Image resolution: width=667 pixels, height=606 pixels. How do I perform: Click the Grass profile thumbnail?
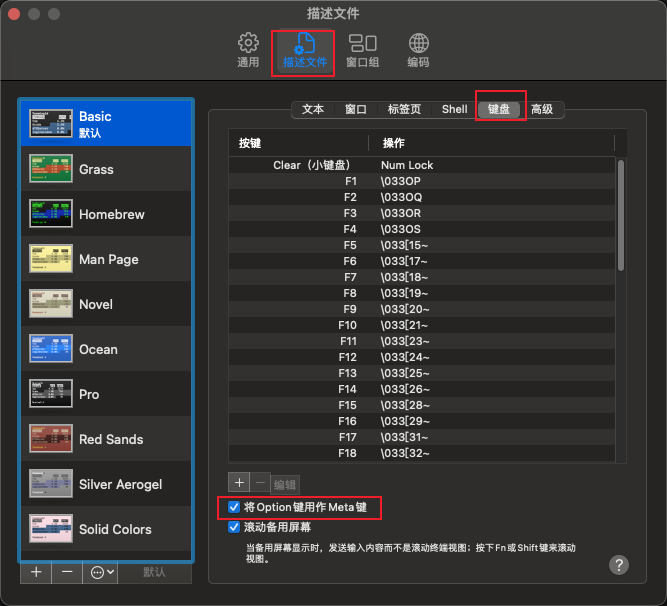[x=51, y=169]
